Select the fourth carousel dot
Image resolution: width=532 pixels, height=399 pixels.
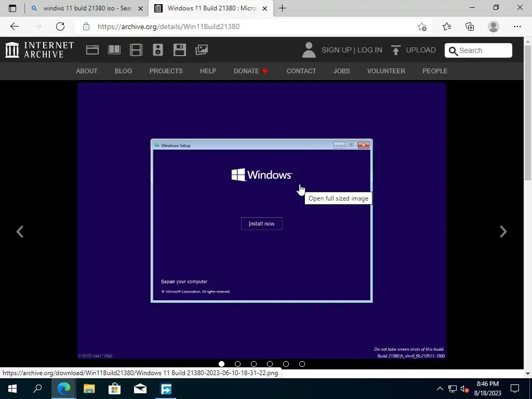(270, 364)
